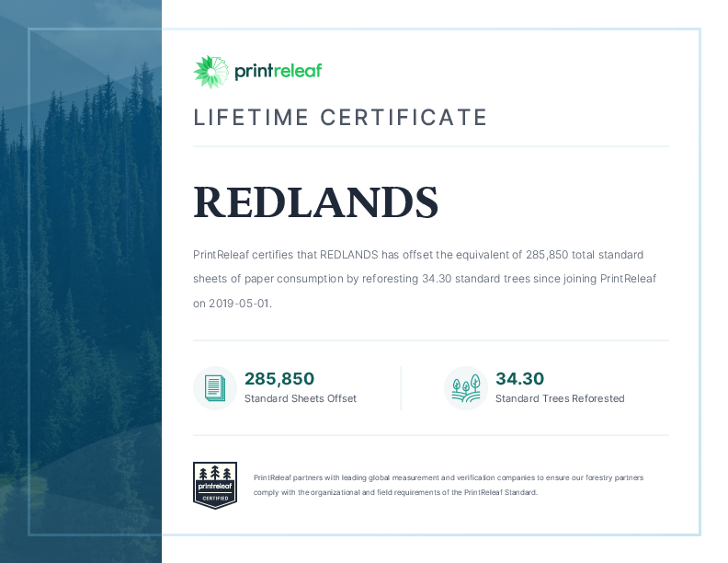
Task: Click the bold 34.30 statistic number
Action: tap(520, 378)
